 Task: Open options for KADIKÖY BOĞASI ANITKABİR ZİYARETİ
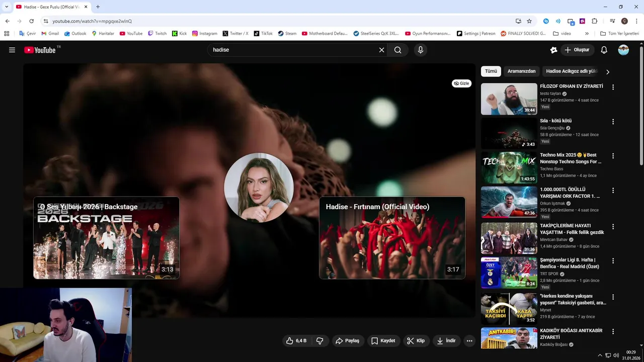pos(613,331)
